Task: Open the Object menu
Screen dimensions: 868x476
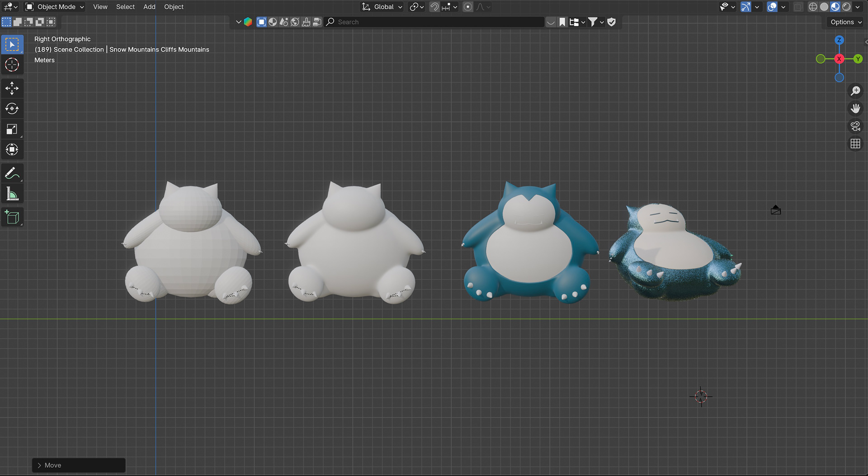Action: (174, 7)
